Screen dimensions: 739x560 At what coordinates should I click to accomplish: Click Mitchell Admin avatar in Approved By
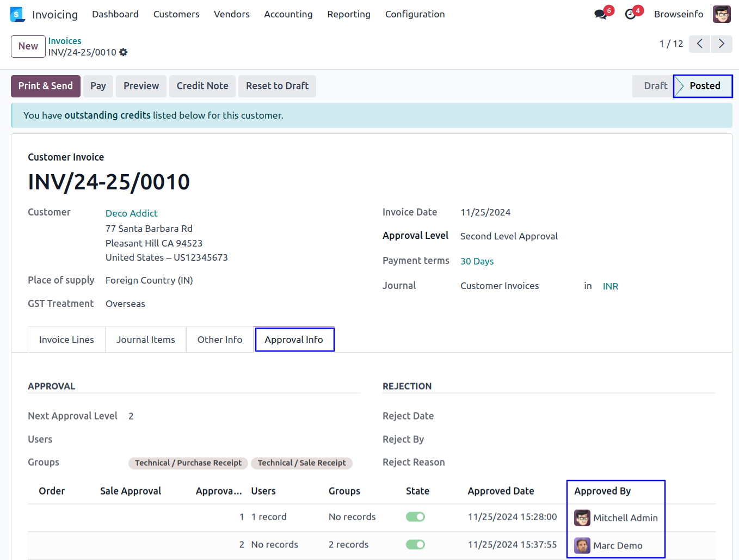click(x=582, y=518)
